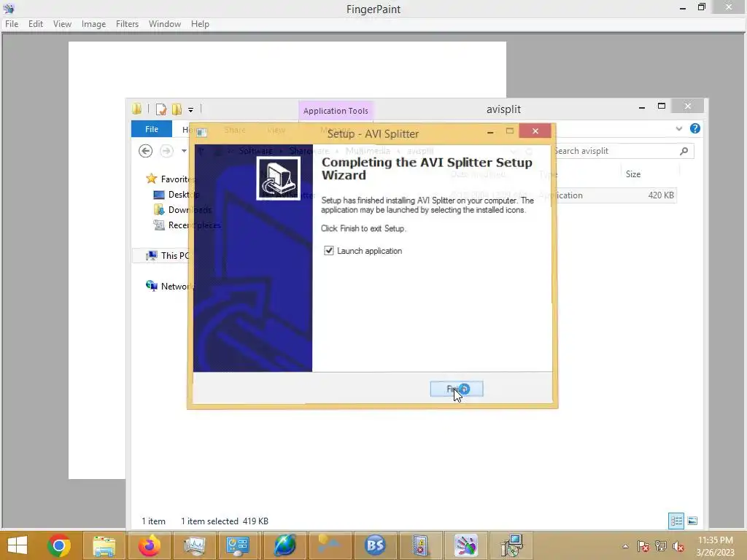The image size is (747, 560).
Task: Click the Setup wizard title bar icon
Action: pos(201,133)
